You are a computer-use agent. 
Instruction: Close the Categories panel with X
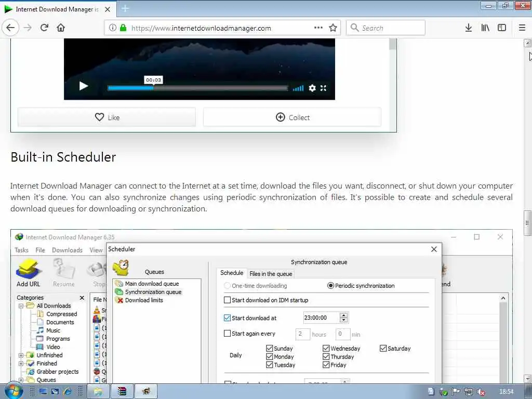coord(82,298)
